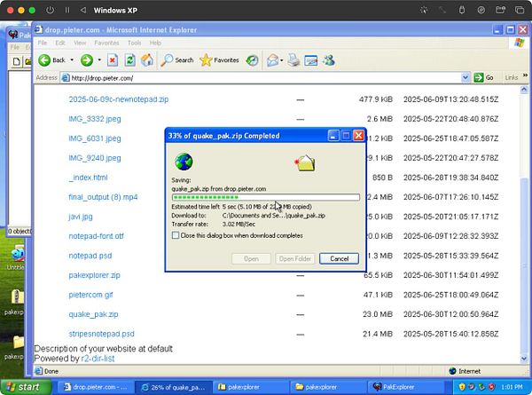Go to the Home page icon

(x=147, y=60)
